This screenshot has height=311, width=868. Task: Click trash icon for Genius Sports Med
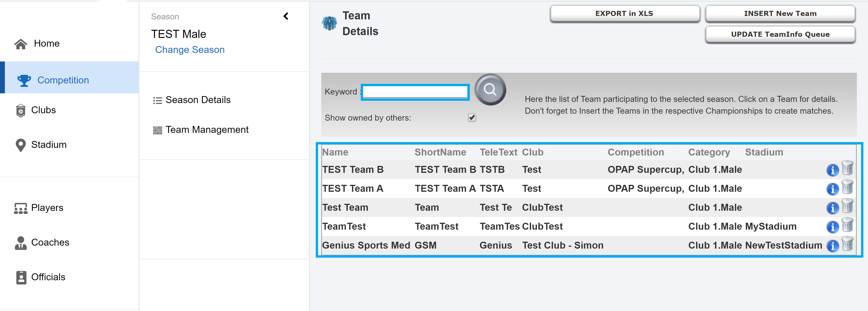tap(847, 244)
